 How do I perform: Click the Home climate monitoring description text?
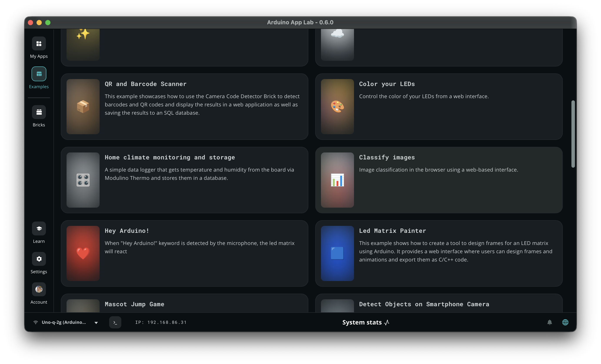point(199,174)
